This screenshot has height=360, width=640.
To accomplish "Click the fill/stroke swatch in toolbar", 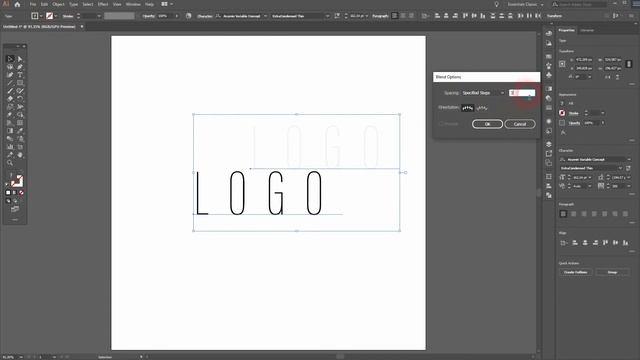I will [17, 181].
